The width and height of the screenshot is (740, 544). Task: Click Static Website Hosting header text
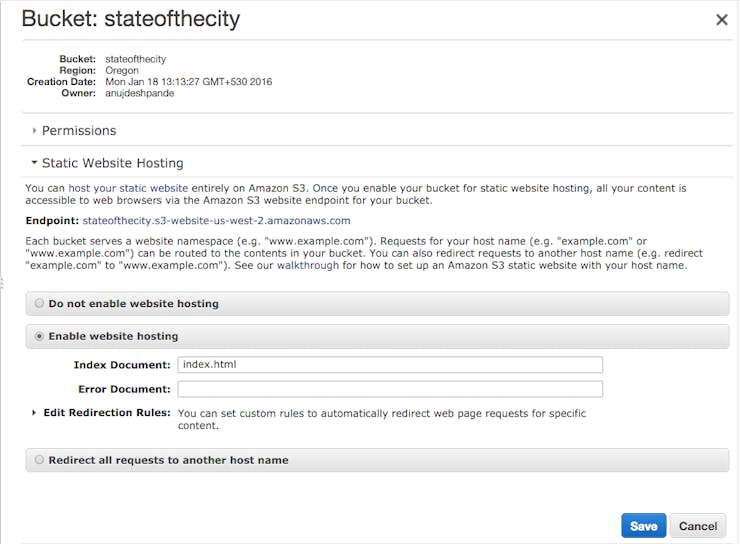[112, 163]
